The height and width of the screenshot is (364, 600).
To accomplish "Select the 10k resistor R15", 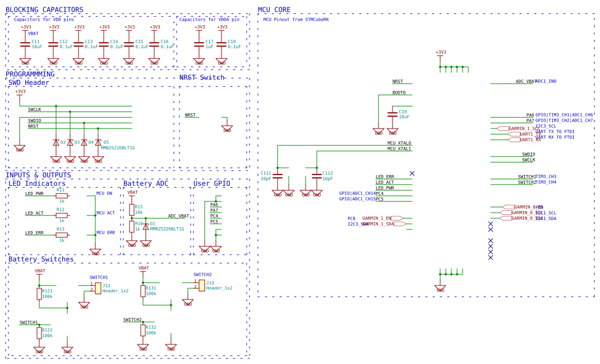I will tap(132, 210).
